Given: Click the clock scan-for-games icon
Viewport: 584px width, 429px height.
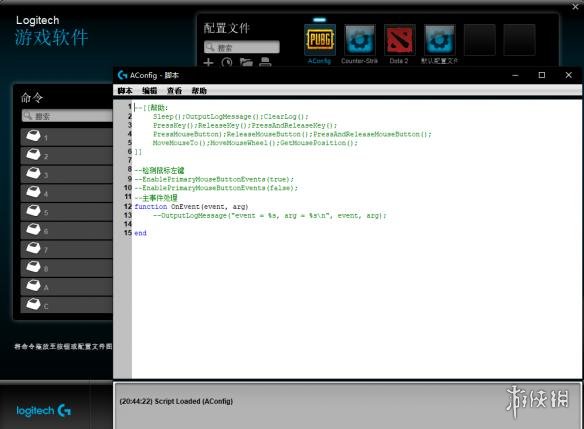Looking at the screenshot, I should pyautogui.click(x=226, y=62).
